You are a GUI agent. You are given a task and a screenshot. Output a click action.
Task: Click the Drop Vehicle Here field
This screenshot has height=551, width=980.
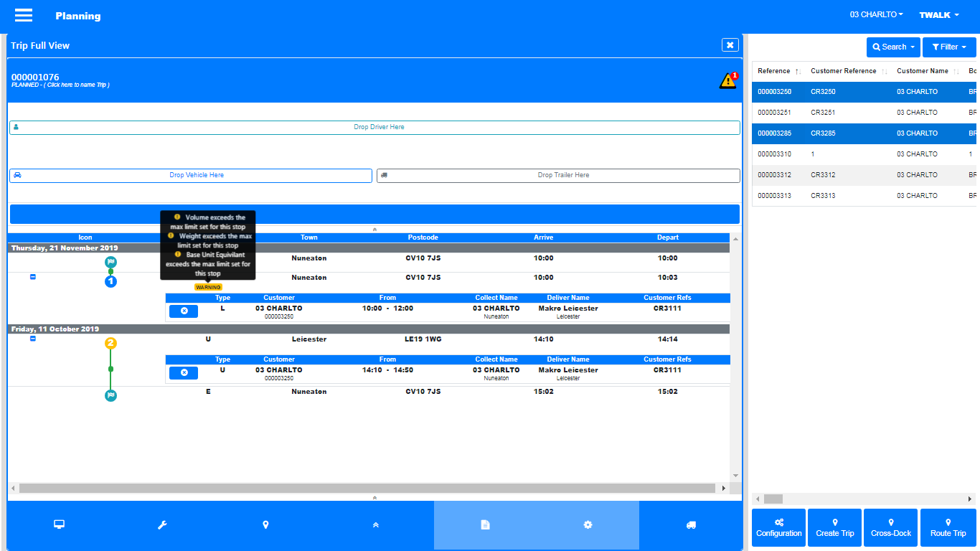tap(191, 175)
